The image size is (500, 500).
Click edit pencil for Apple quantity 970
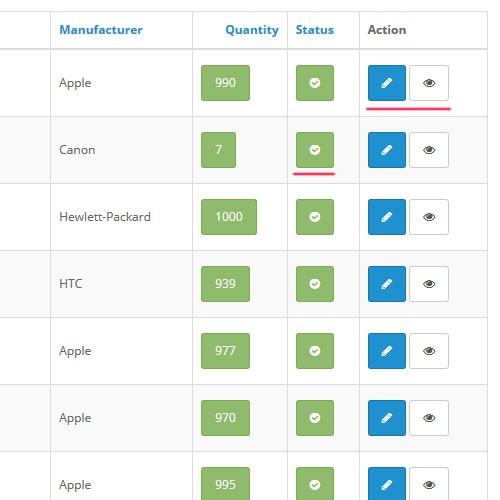tap(387, 418)
